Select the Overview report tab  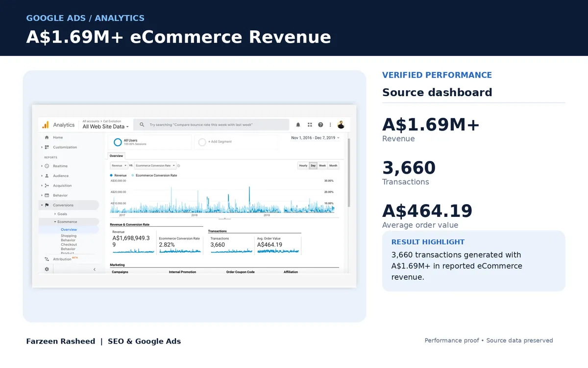click(116, 156)
